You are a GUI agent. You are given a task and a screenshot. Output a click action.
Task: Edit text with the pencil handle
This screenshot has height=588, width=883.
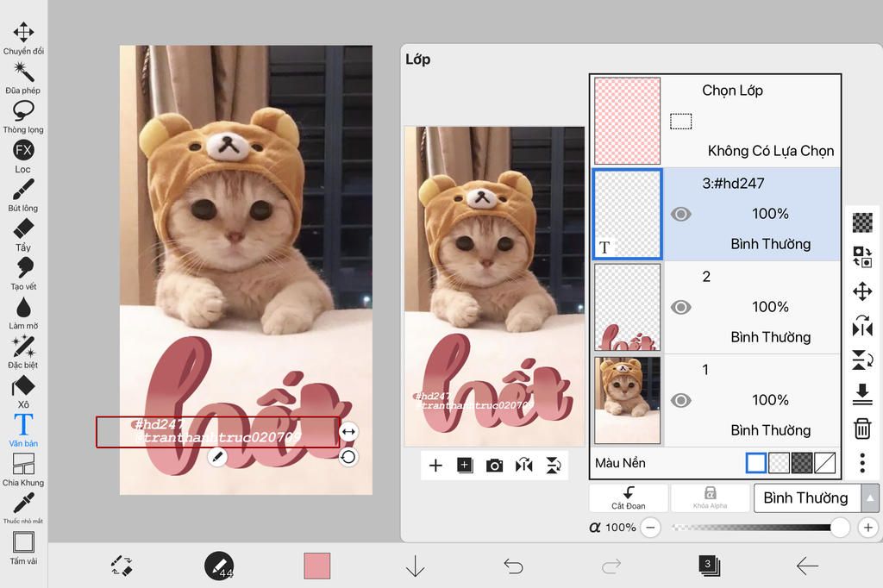217,457
